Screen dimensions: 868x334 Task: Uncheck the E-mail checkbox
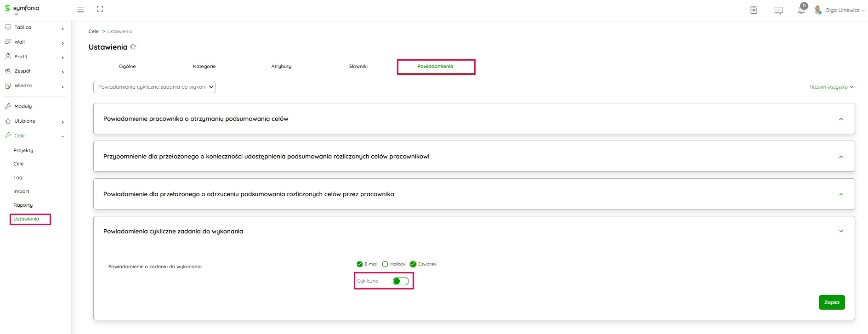pyautogui.click(x=360, y=264)
